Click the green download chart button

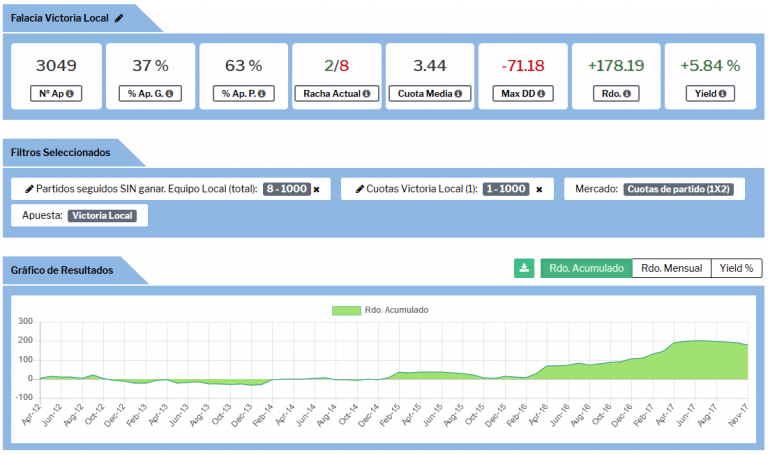pos(524,268)
